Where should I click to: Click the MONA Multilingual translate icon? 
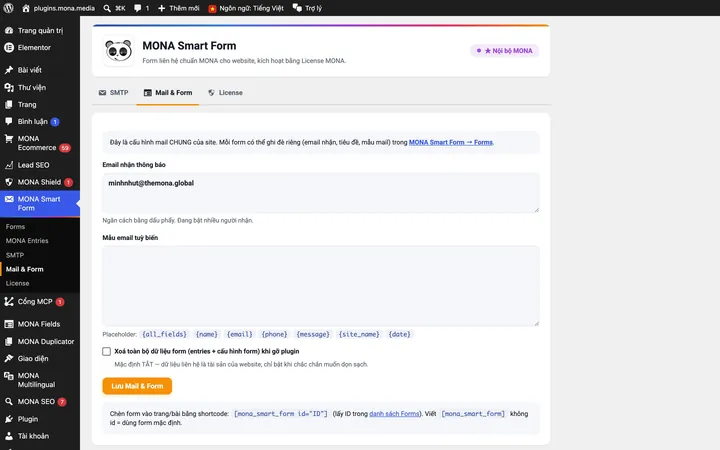[x=9, y=376]
